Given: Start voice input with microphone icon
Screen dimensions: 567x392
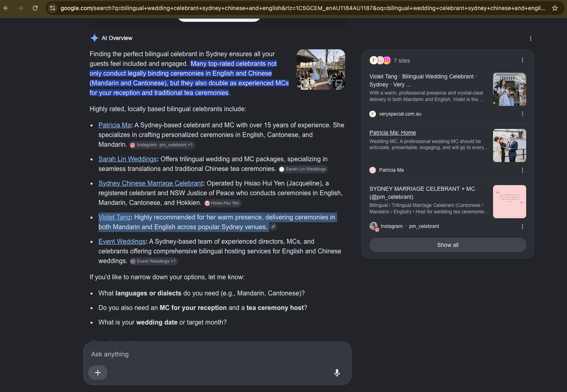Looking at the screenshot, I should coord(337,373).
